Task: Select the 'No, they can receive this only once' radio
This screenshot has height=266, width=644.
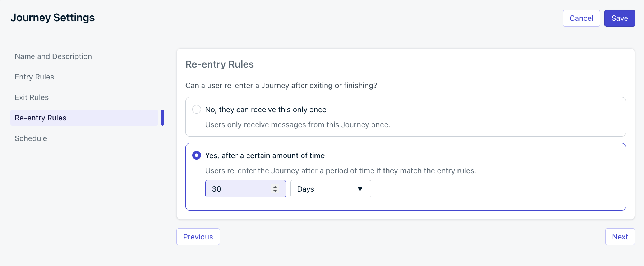Action: click(x=197, y=109)
